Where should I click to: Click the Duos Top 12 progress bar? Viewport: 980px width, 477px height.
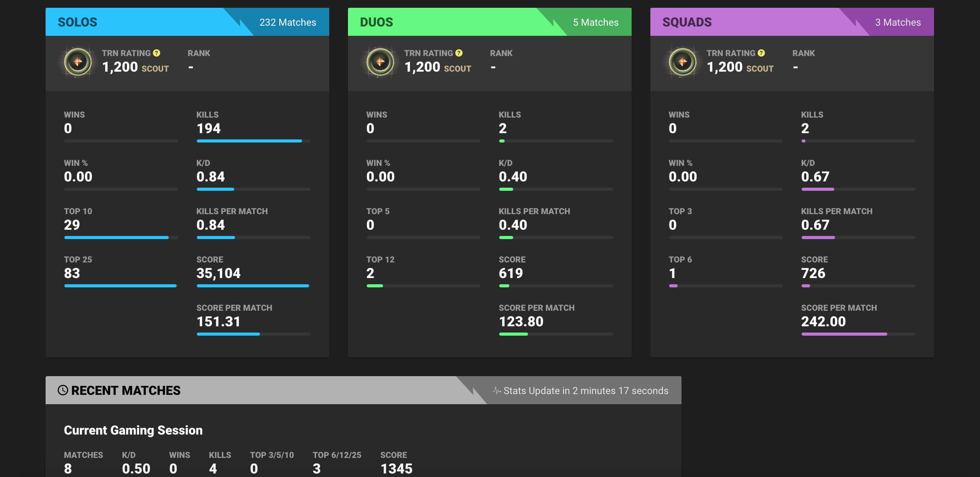pos(423,286)
